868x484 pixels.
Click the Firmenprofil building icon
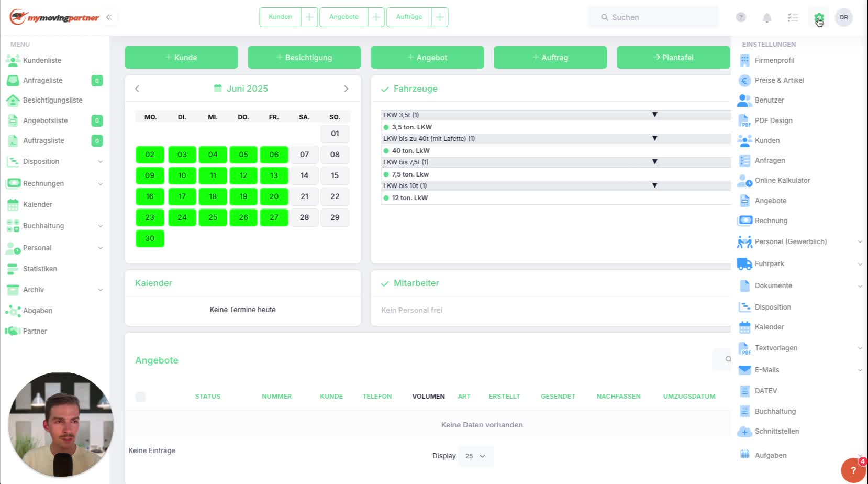click(744, 61)
